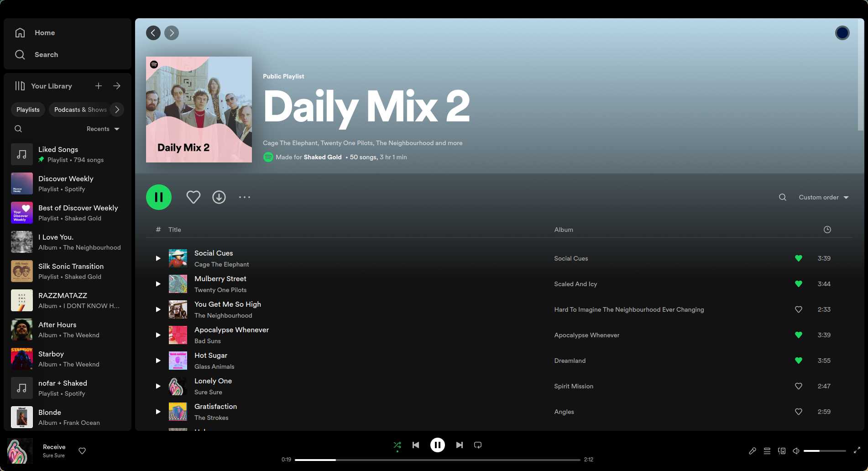
Task: Open now playing album art thumbnail
Action: [x=20, y=451]
